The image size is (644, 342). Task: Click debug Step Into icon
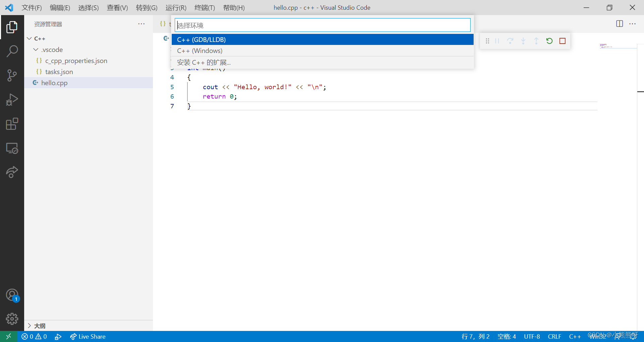(523, 41)
